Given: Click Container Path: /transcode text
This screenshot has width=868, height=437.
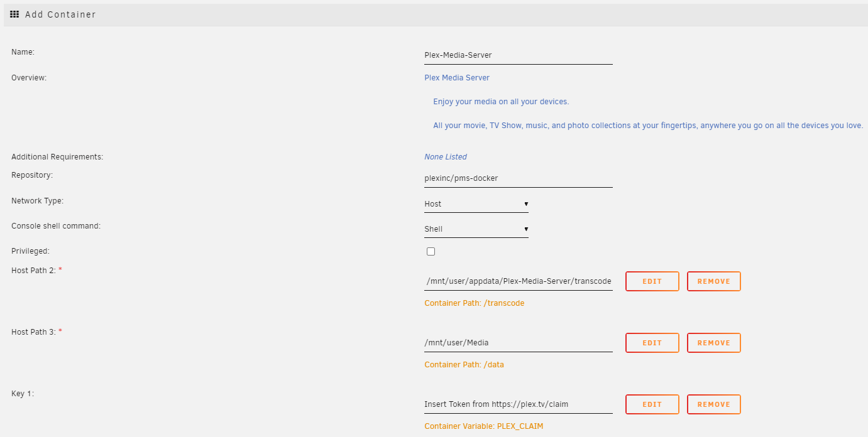Looking at the screenshot, I should (x=475, y=303).
